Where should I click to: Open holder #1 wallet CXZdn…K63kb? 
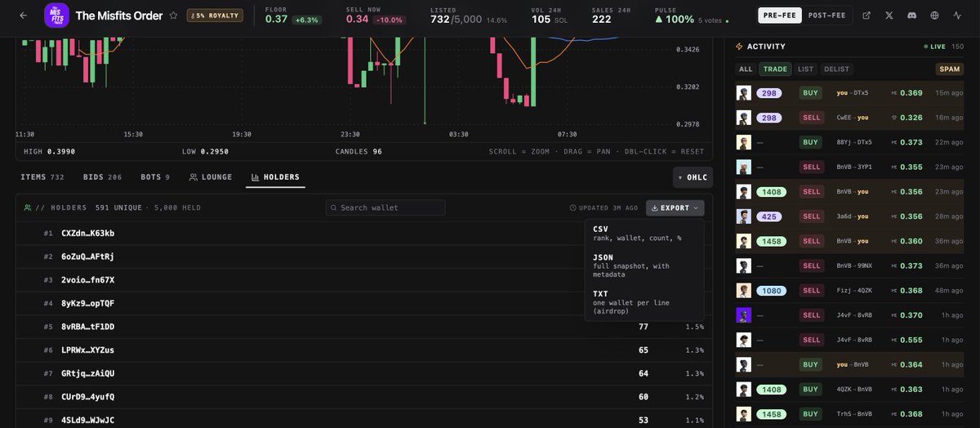point(87,233)
